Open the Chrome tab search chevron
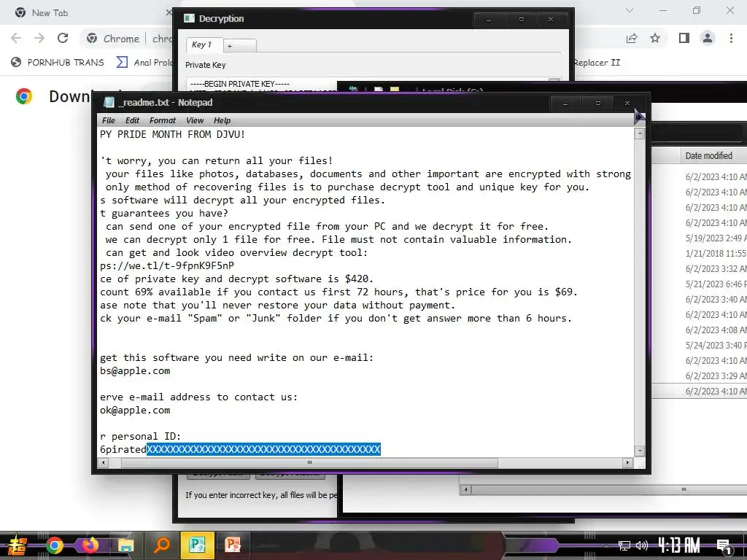 (x=630, y=10)
